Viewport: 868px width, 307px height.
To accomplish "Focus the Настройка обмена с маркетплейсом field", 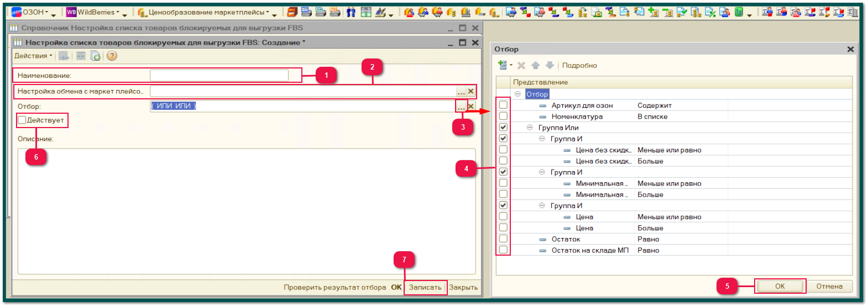I will 303,91.
